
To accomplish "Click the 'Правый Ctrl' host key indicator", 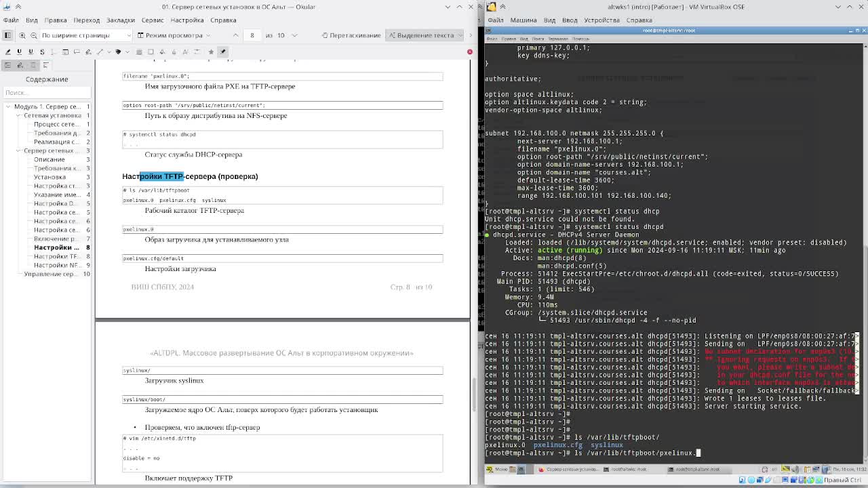I will (x=843, y=480).
